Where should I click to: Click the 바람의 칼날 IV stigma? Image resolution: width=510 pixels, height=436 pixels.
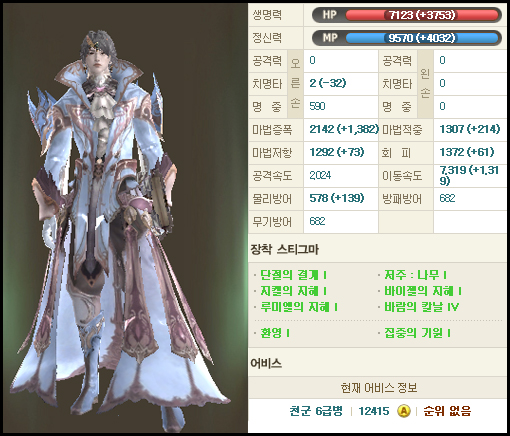(x=422, y=307)
